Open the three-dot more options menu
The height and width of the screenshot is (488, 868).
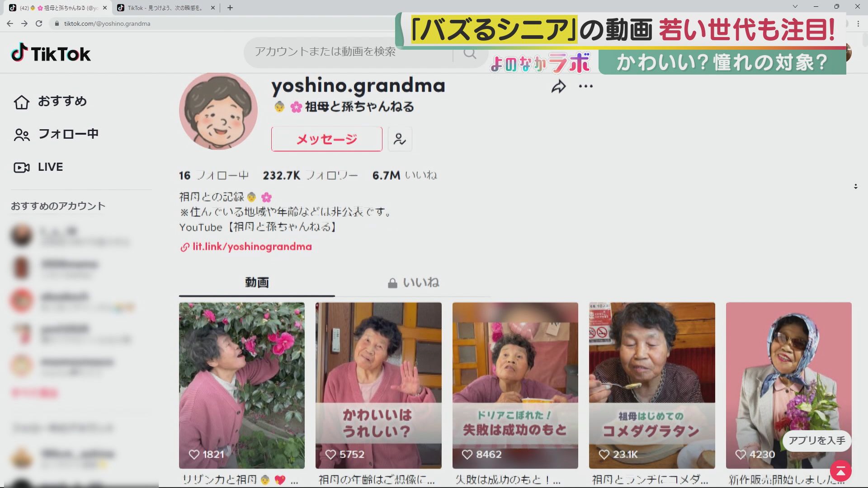(x=585, y=86)
